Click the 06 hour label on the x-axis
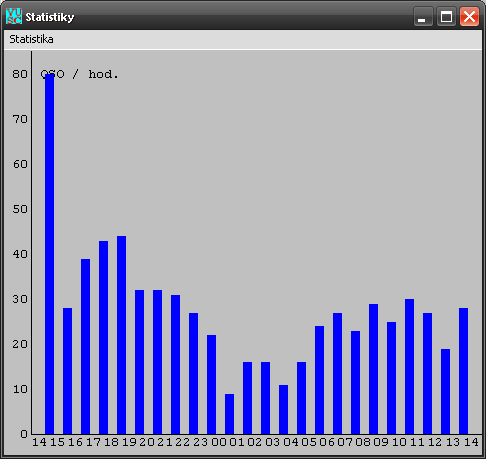This screenshot has width=486, height=459. [x=326, y=442]
